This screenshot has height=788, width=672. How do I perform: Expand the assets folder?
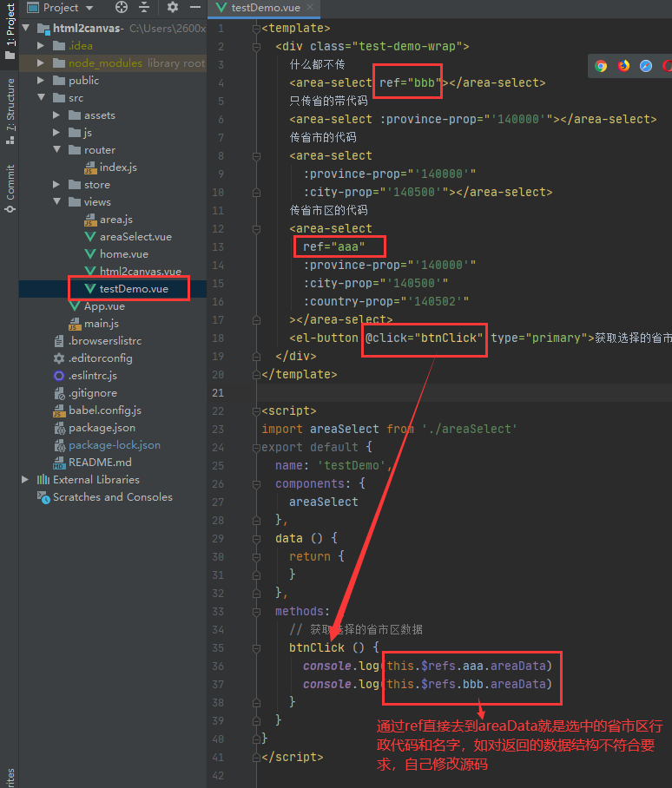pos(56,115)
